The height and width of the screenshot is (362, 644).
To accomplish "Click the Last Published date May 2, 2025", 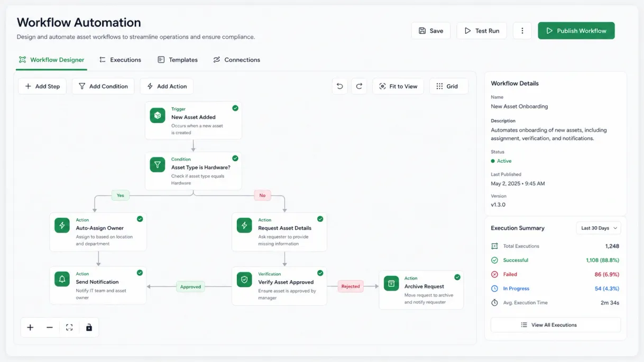I will [518, 184].
